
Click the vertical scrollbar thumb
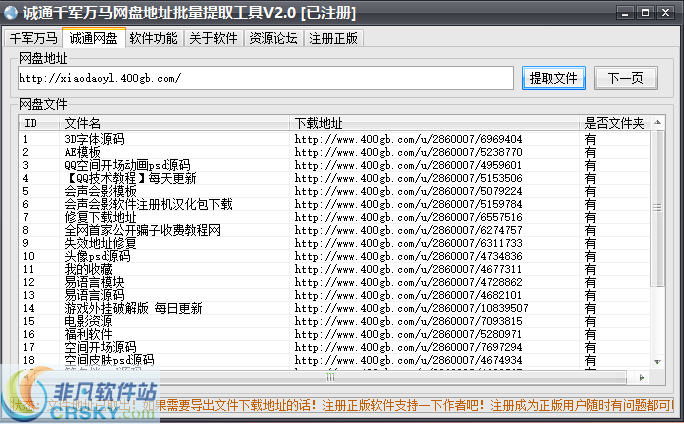click(657, 208)
